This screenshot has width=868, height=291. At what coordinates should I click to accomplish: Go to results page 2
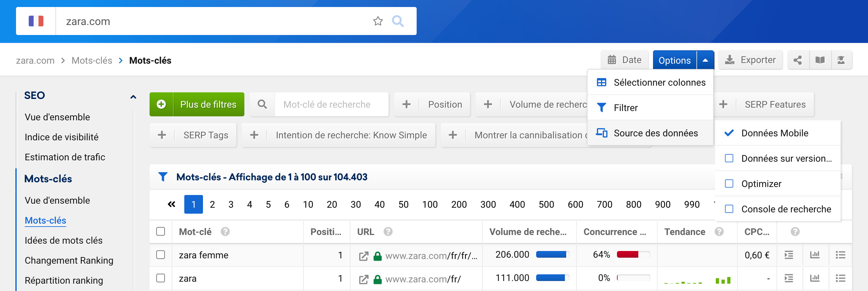pos(212,204)
